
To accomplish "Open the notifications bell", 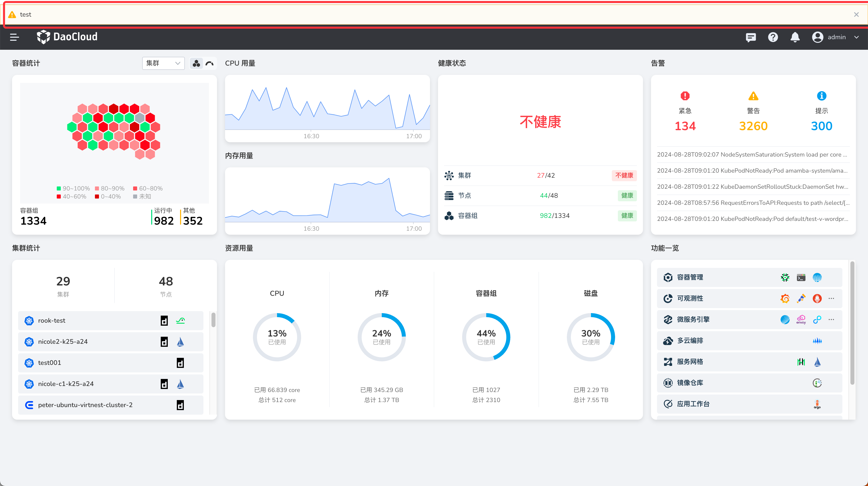I will point(795,37).
